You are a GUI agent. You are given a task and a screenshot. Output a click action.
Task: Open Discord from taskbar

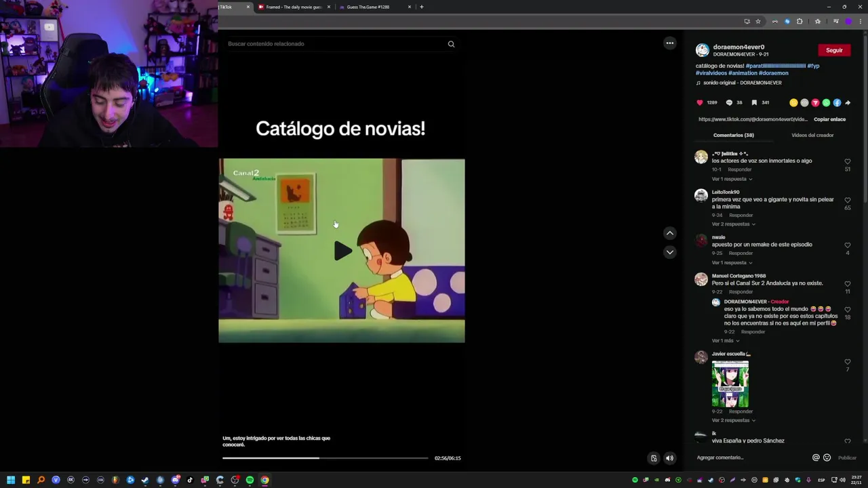pyautogui.click(x=175, y=480)
